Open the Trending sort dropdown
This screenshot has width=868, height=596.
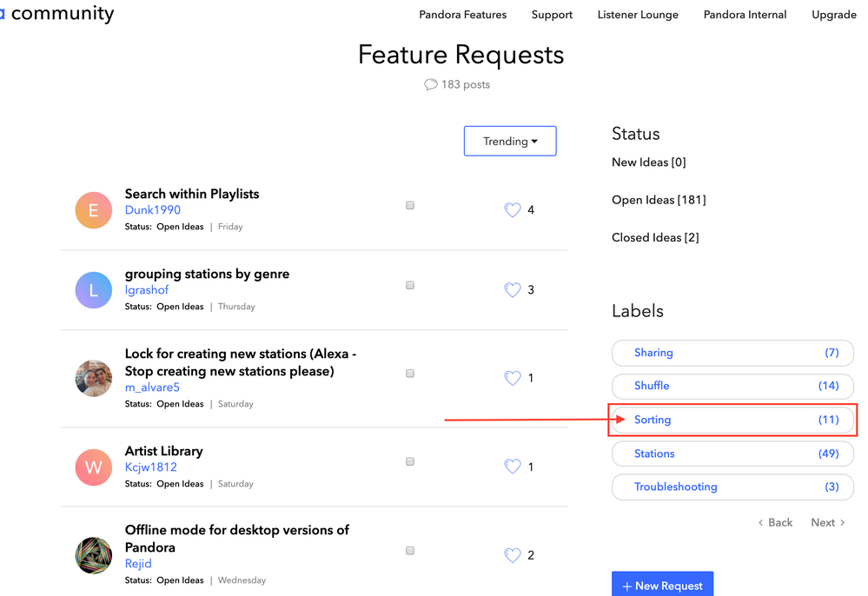[510, 141]
